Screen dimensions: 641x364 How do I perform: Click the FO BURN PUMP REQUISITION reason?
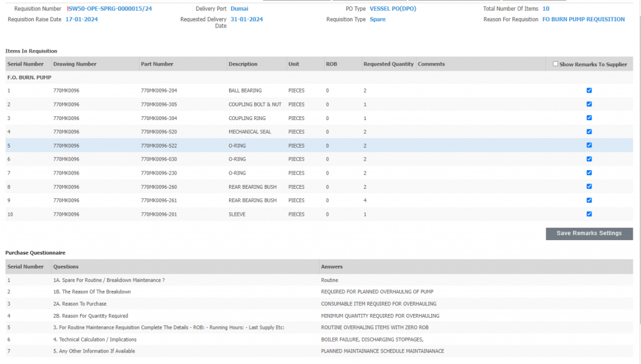coord(583,19)
